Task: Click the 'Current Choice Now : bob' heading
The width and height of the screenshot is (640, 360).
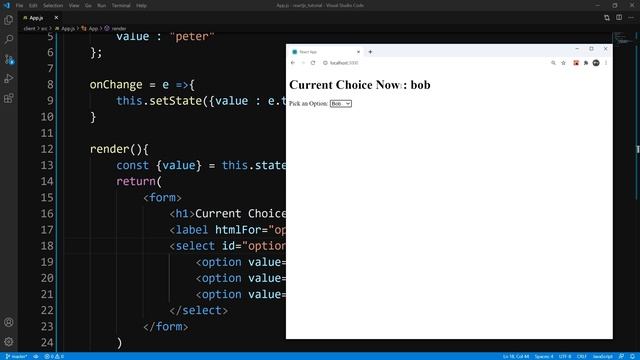Action: (360, 85)
